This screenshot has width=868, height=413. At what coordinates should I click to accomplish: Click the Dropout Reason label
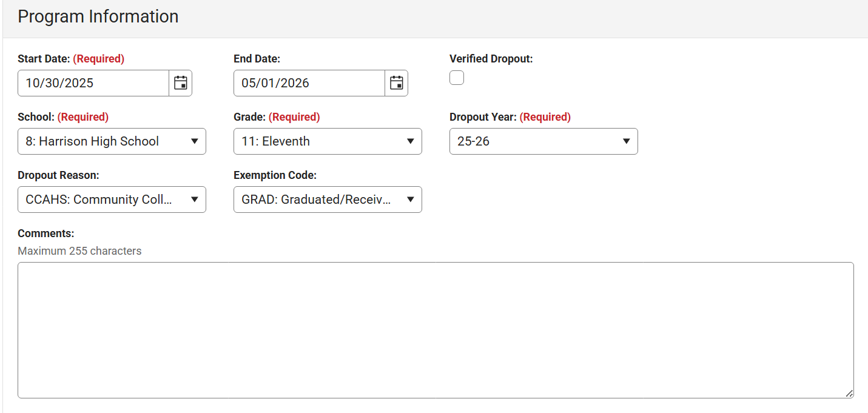[x=58, y=175]
